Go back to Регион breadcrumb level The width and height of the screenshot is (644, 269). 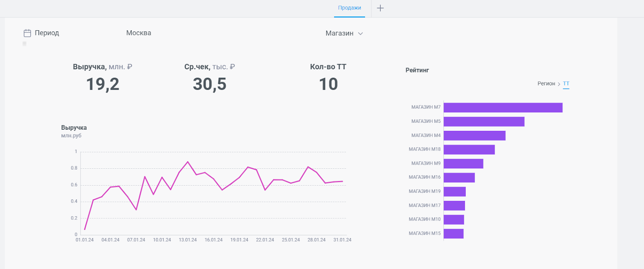click(x=546, y=84)
